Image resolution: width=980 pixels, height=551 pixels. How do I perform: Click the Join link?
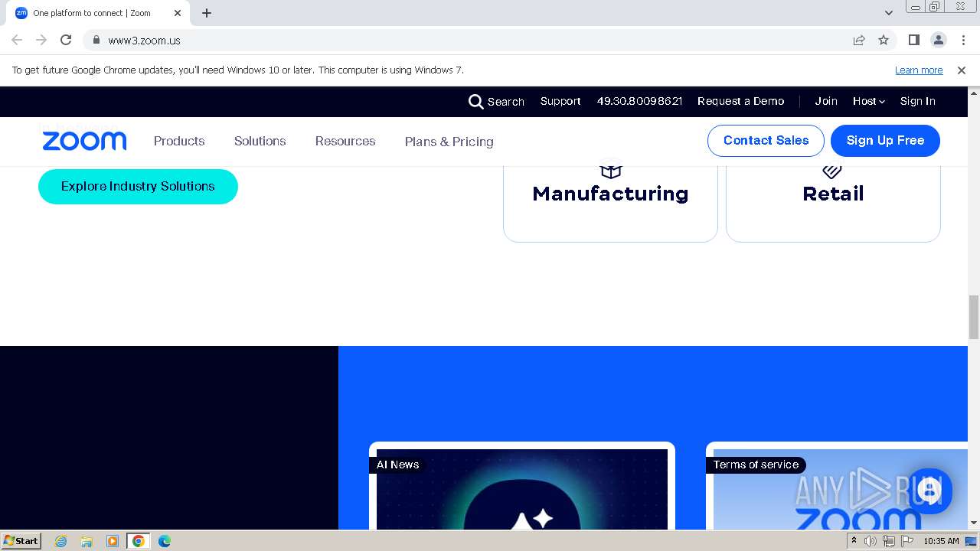(826, 101)
